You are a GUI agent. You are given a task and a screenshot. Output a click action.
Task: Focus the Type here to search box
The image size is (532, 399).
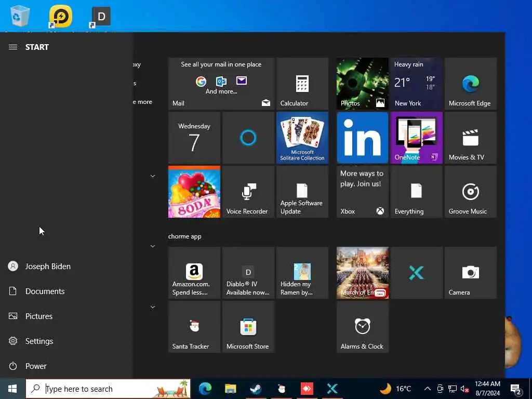108,389
